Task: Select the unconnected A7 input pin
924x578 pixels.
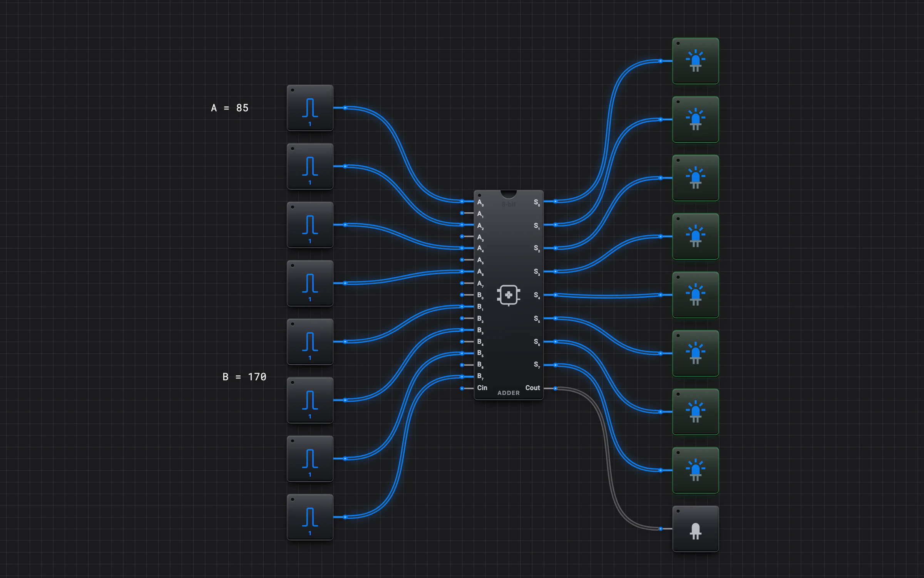Action: pos(462,283)
